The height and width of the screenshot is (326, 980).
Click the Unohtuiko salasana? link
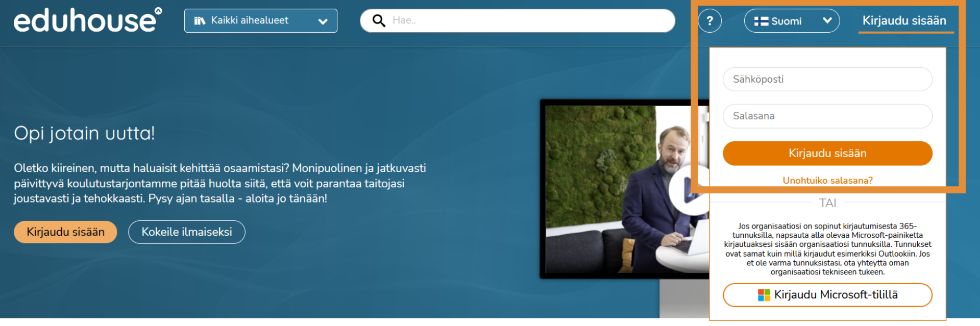tap(827, 181)
